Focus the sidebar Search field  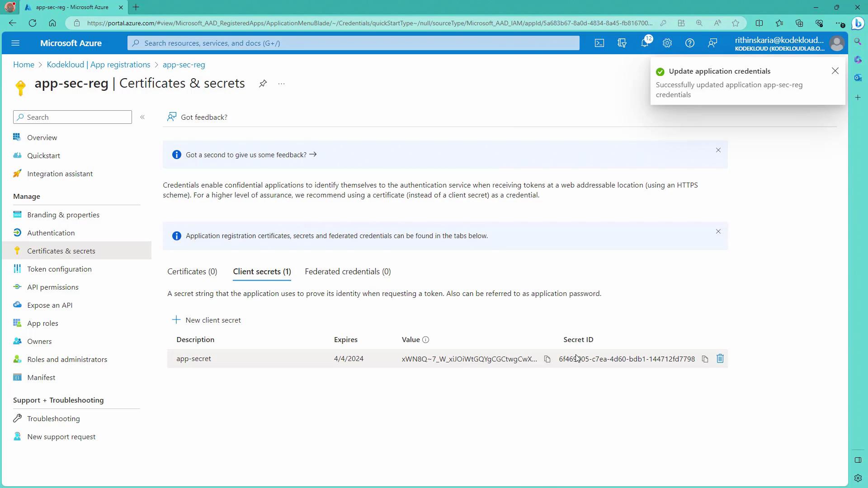(73, 117)
